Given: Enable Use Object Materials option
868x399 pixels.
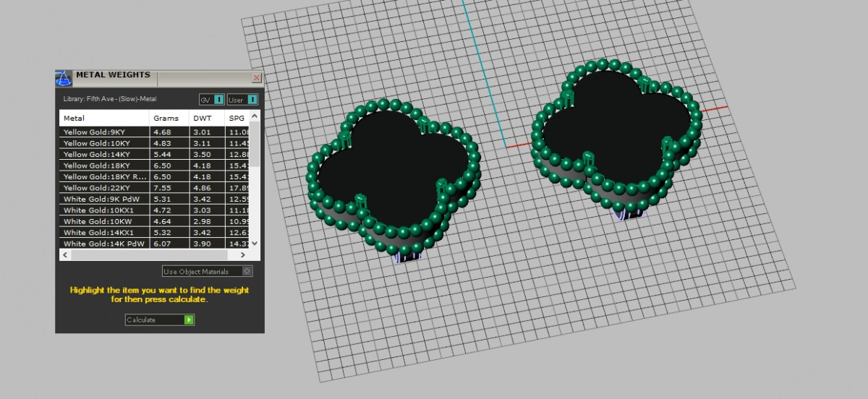Looking at the screenshot, I should [247, 272].
